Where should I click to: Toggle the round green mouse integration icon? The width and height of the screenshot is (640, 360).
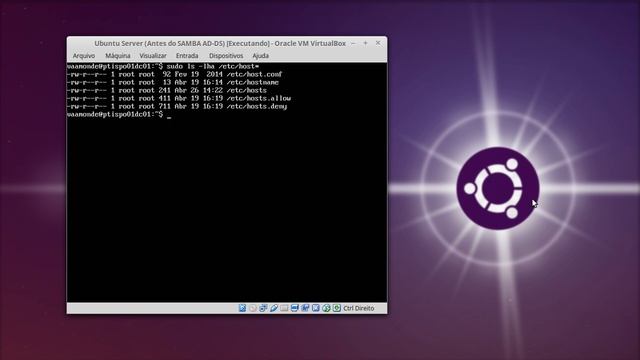326,308
